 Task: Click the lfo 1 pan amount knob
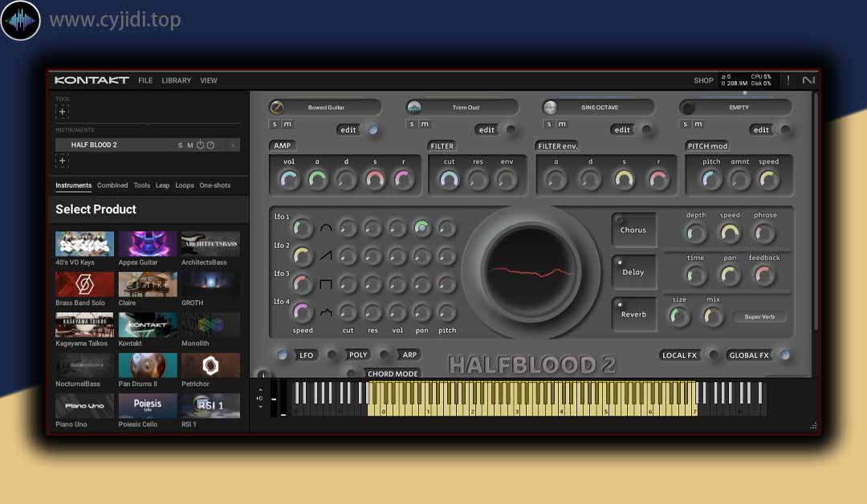[x=421, y=228]
